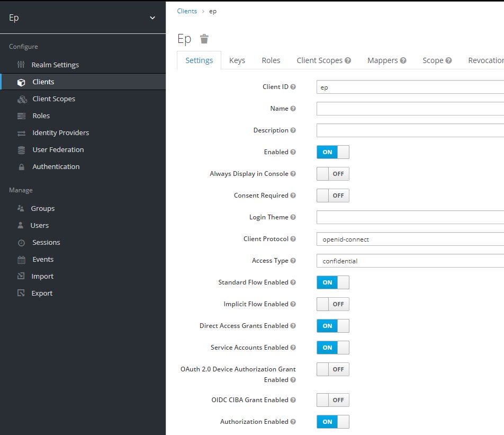
Task: Click help icon next to Name label
Action: point(293,109)
